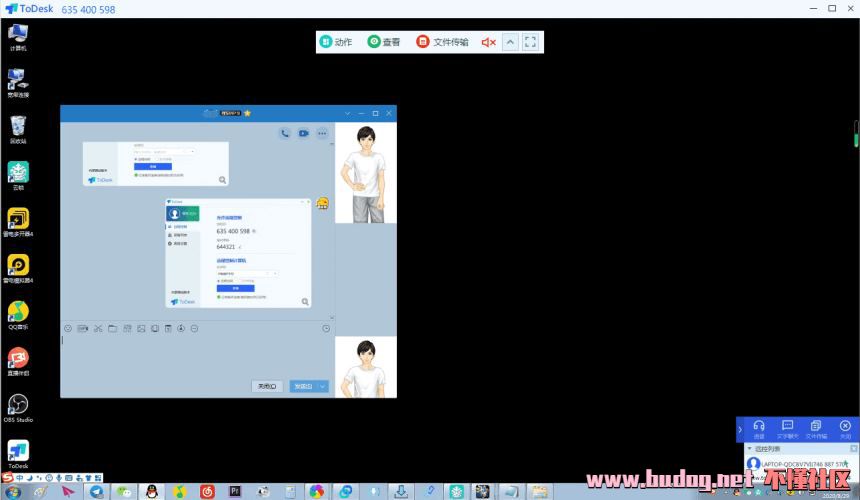860x500 pixels.
Task: Open the QQ音乐 desktop icon
Action: [18, 316]
